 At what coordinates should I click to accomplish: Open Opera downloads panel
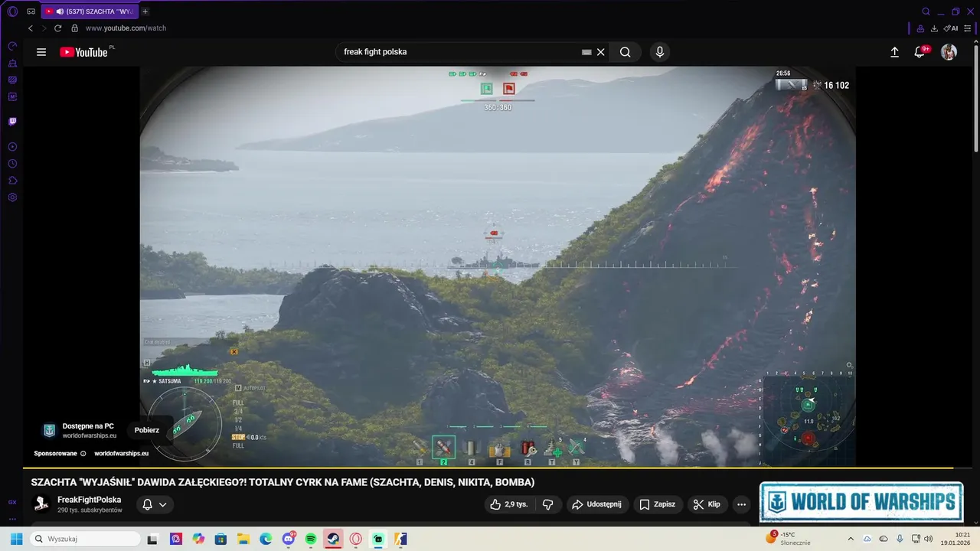coord(934,28)
